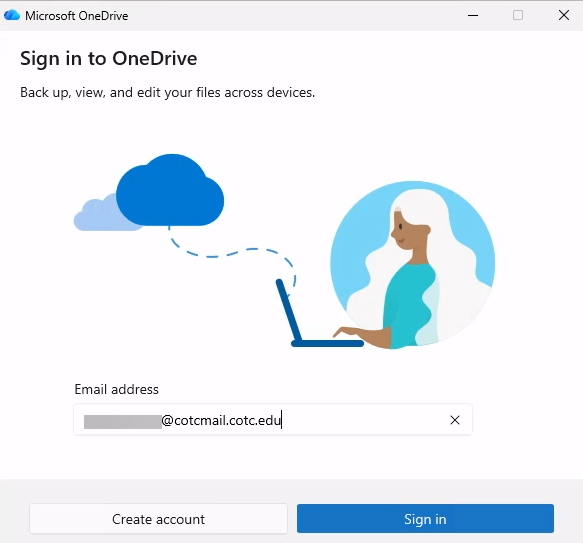This screenshot has height=543, width=583.
Task: Click the OneDrive cloud icon in title bar
Action: (x=12, y=15)
